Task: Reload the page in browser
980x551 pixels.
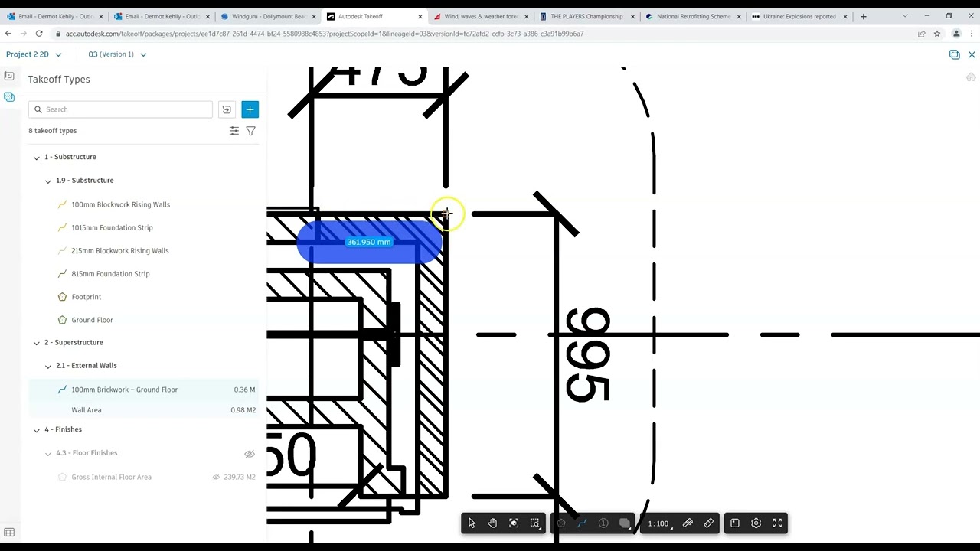Action: click(38, 34)
